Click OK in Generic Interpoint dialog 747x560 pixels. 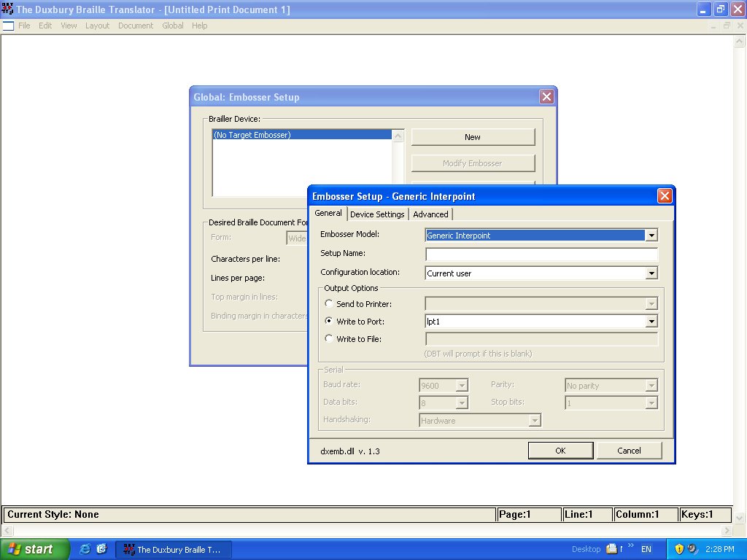tap(561, 451)
